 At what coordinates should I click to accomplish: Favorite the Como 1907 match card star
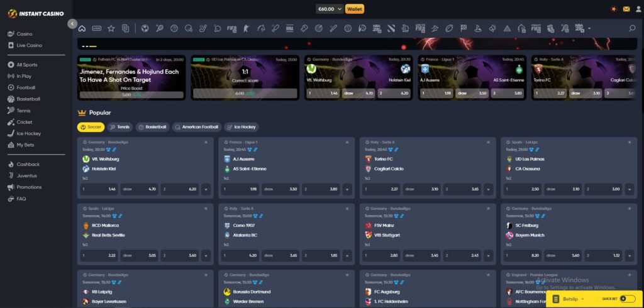click(x=347, y=209)
